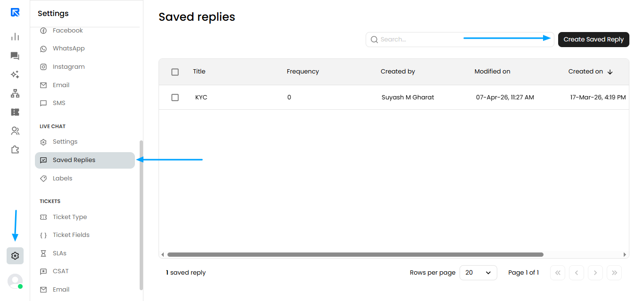
Task: Select Saved Replies in settings menu
Action: 85,160
